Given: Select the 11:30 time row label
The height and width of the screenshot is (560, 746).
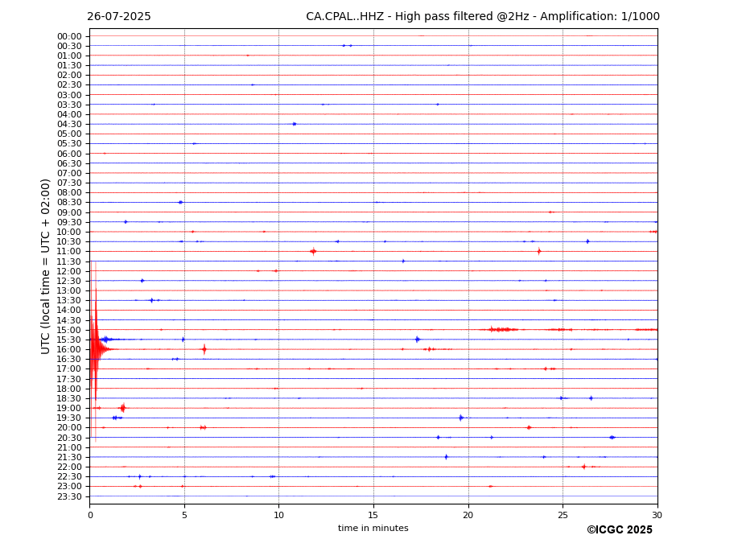Looking at the screenshot, I should click(69, 261).
